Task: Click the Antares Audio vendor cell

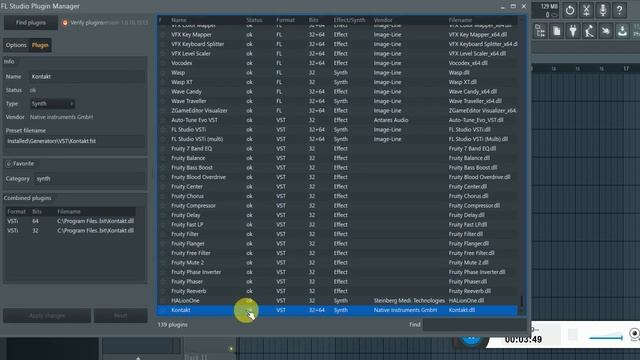Action: click(391, 120)
